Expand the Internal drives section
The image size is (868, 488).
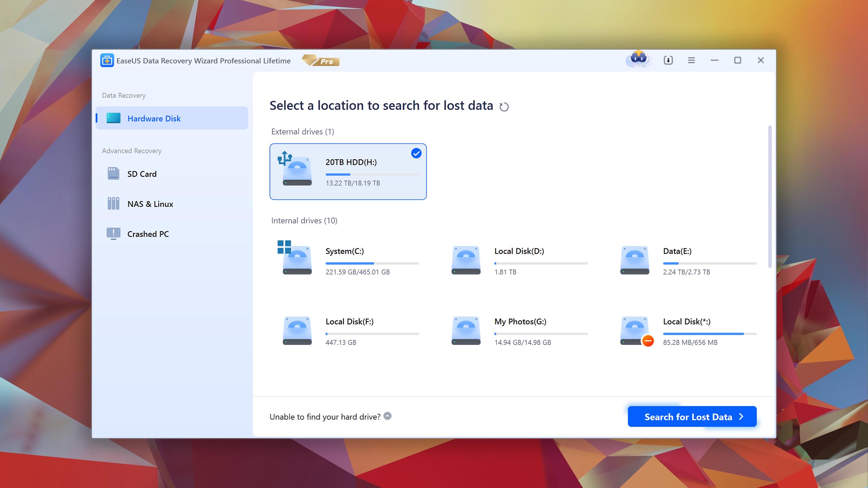[x=305, y=220]
